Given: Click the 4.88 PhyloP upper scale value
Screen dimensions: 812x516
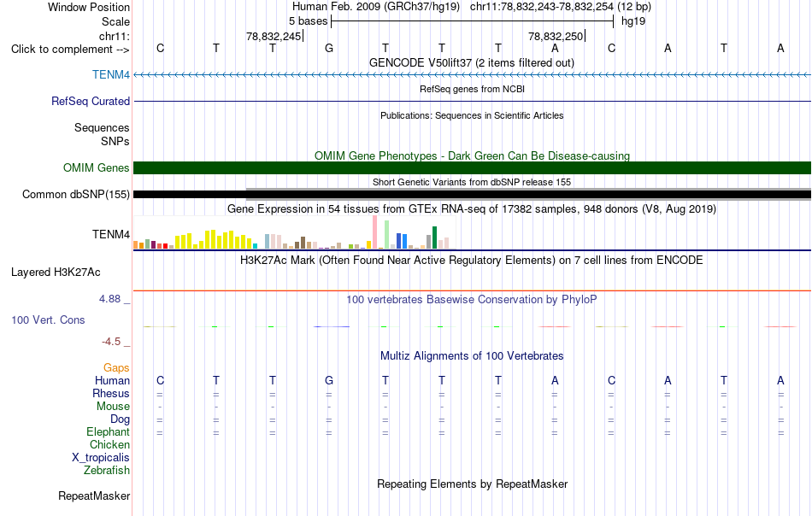Looking at the screenshot, I should [x=109, y=299].
